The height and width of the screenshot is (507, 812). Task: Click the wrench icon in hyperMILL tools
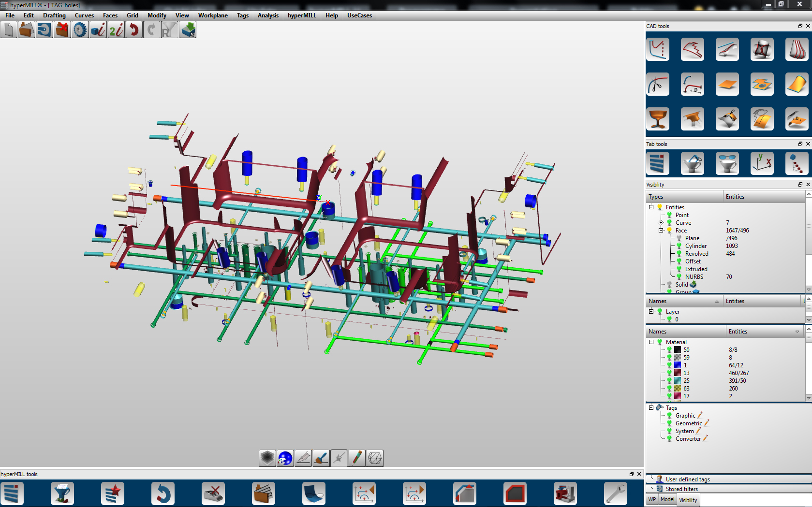(615, 493)
